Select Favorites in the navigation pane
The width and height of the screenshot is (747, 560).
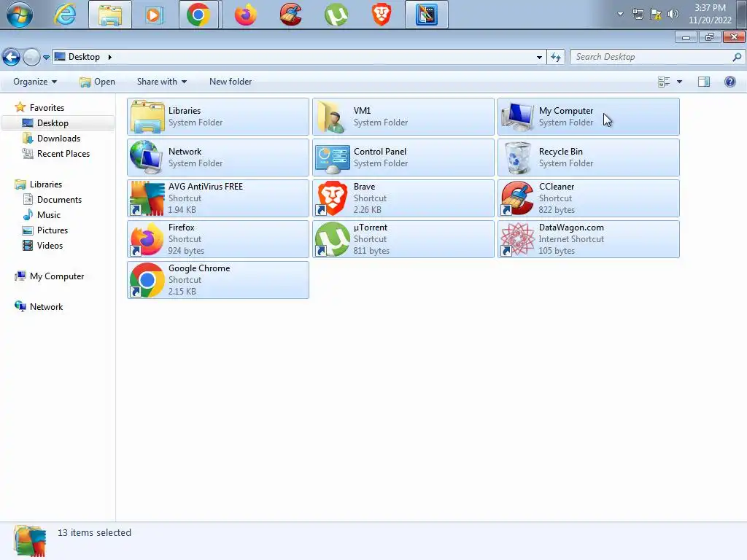point(47,108)
